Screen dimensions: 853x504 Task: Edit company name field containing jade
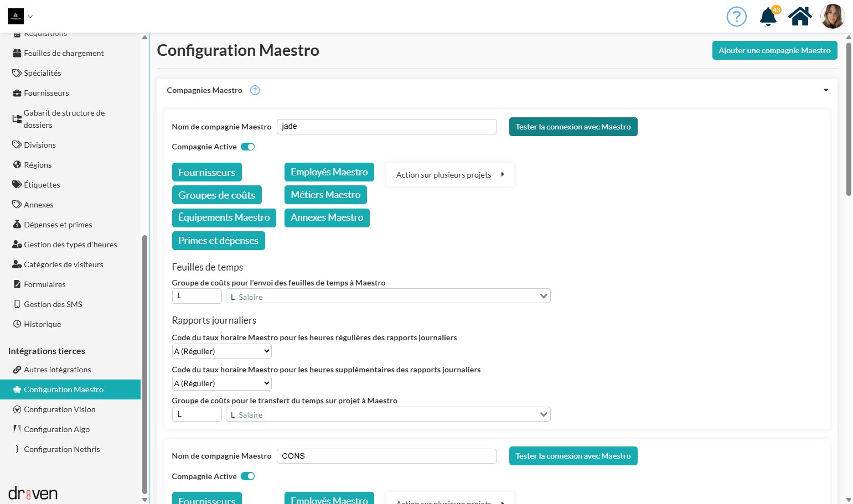386,127
